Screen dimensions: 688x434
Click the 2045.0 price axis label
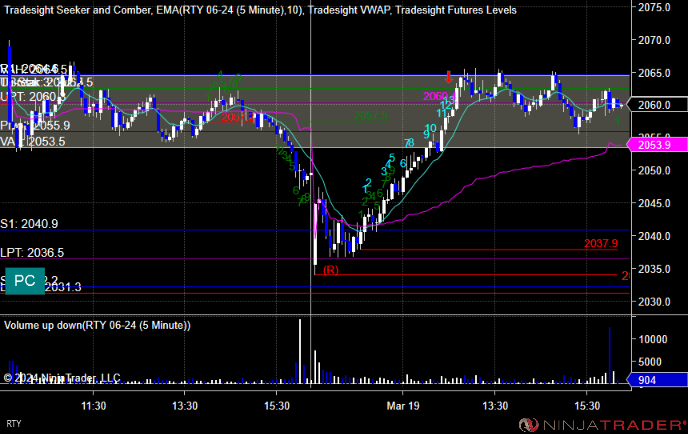(x=654, y=203)
